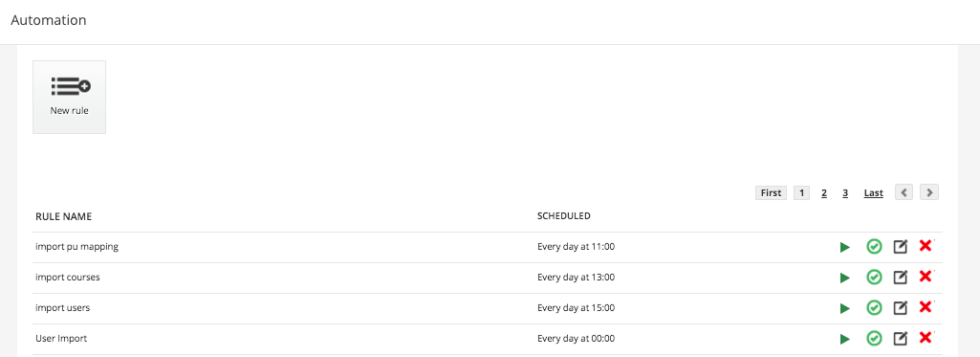Run the User Import rule now
Screen dimensions: 980x357
[845, 339]
